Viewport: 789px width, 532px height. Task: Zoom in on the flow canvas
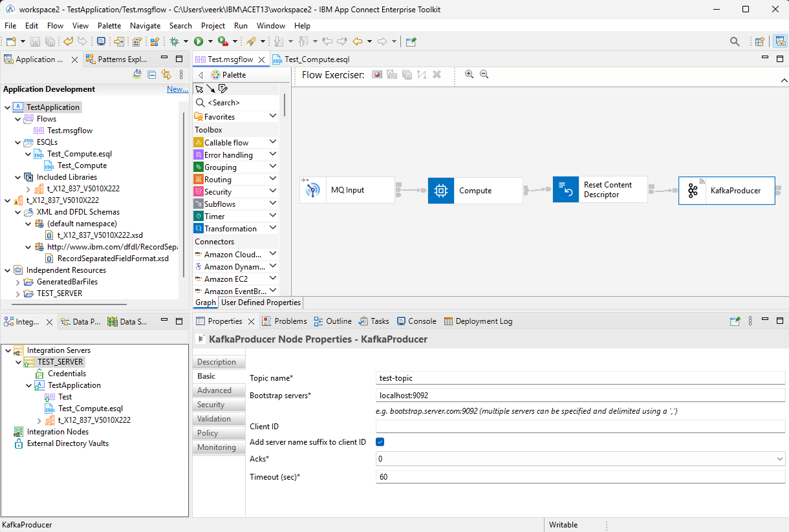click(470, 75)
